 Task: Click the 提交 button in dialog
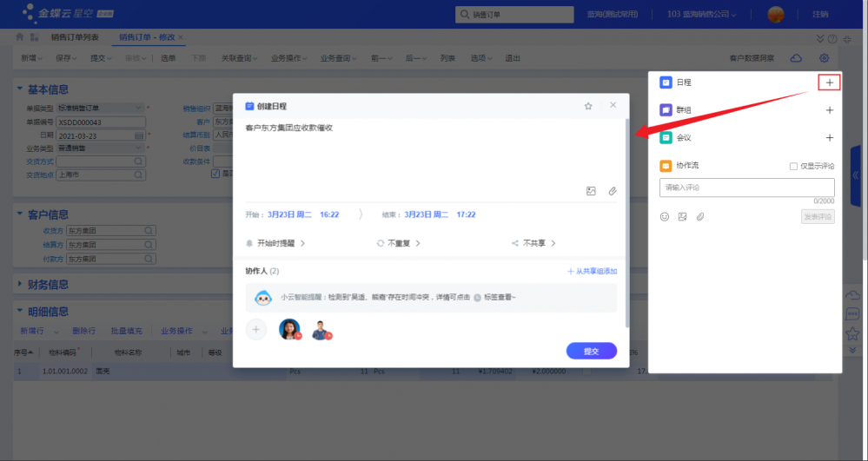pyautogui.click(x=591, y=351)
